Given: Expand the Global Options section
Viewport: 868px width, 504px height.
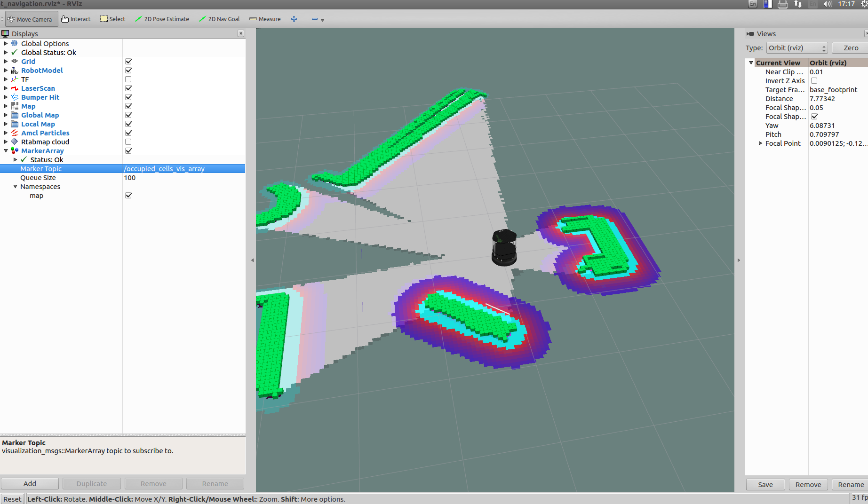Looking at the screenshot, I should [x=6, y=43].
